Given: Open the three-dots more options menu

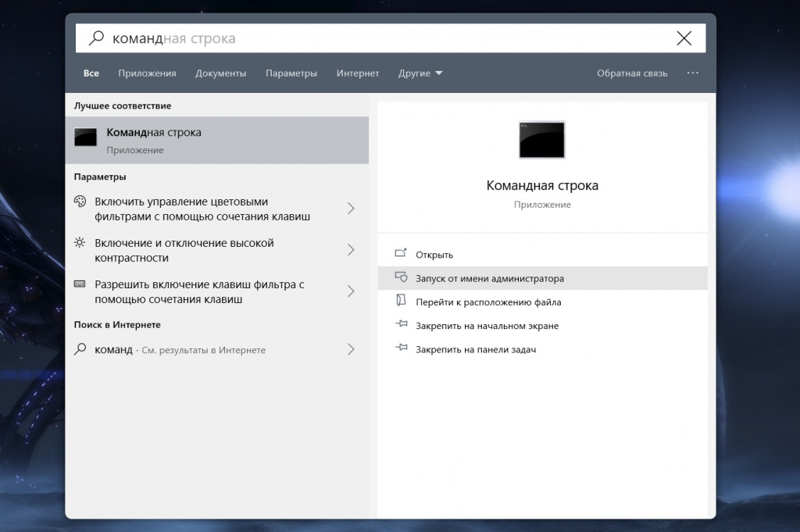Looking at the screenshot, I should pos(692,73).
